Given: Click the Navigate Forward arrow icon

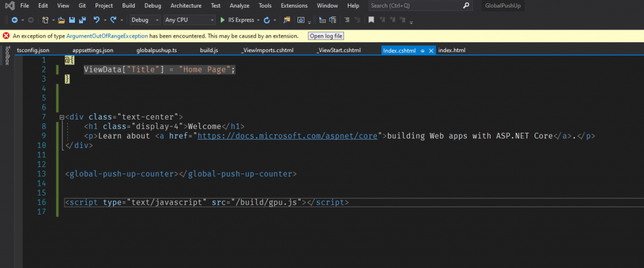Looking at the screenshot, I should click(x=31, y=20).
